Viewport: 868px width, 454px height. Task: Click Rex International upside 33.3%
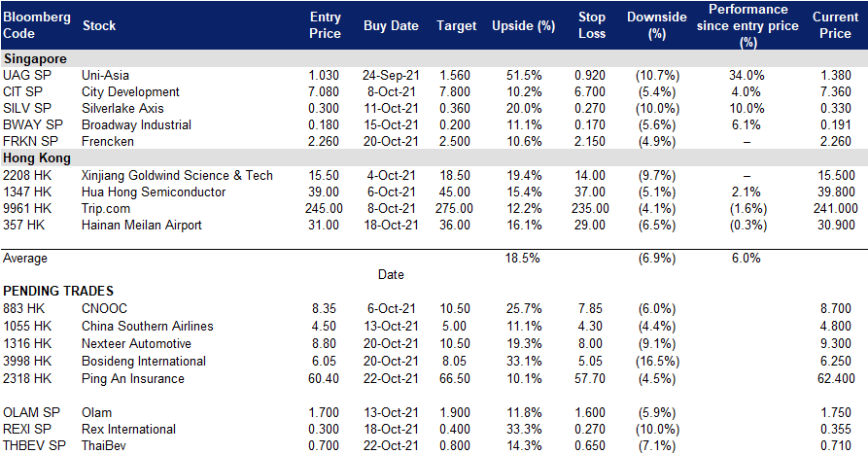[x=524, y=430]
